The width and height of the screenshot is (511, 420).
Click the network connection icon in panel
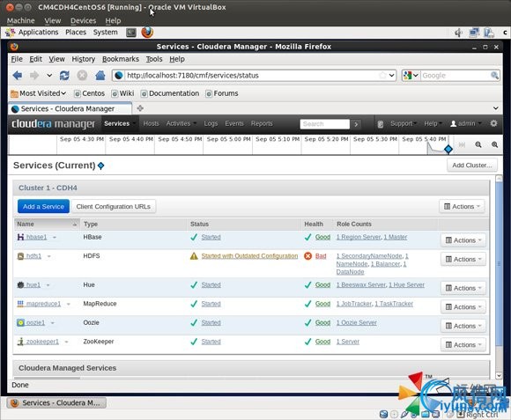(x=474, y=33)
